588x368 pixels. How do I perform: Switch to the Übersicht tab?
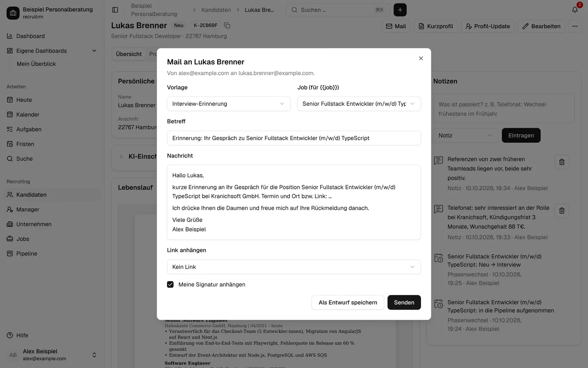129,54
